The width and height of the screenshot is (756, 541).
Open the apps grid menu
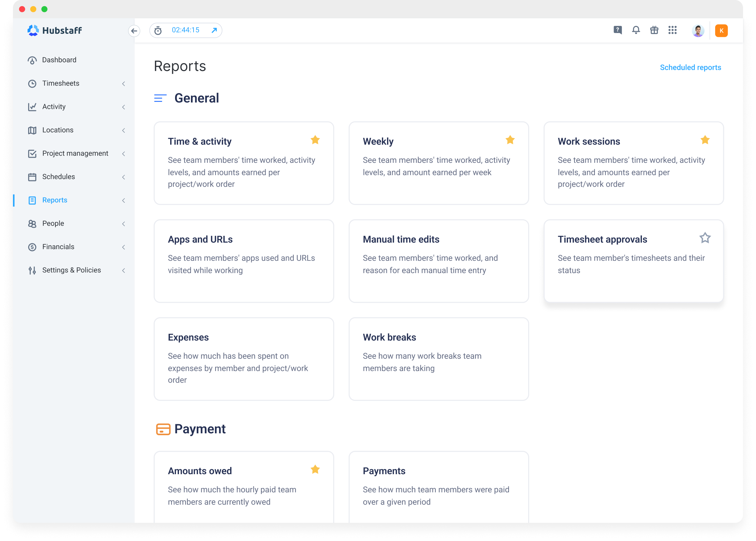(672, 30)
